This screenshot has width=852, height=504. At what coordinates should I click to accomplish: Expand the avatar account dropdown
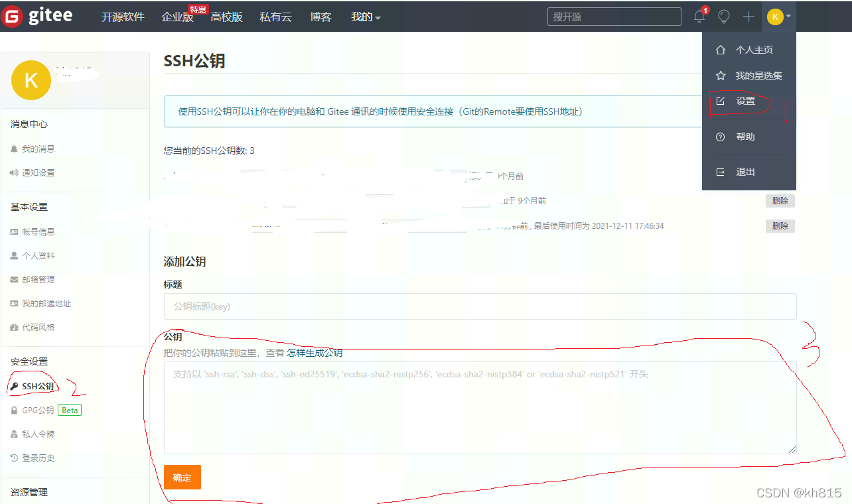click(776, 17)
